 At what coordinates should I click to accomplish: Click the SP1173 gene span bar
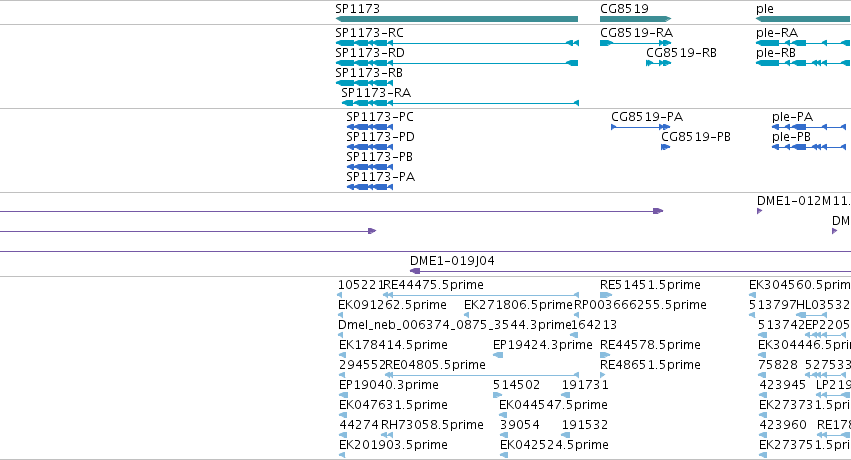(457, 19)
